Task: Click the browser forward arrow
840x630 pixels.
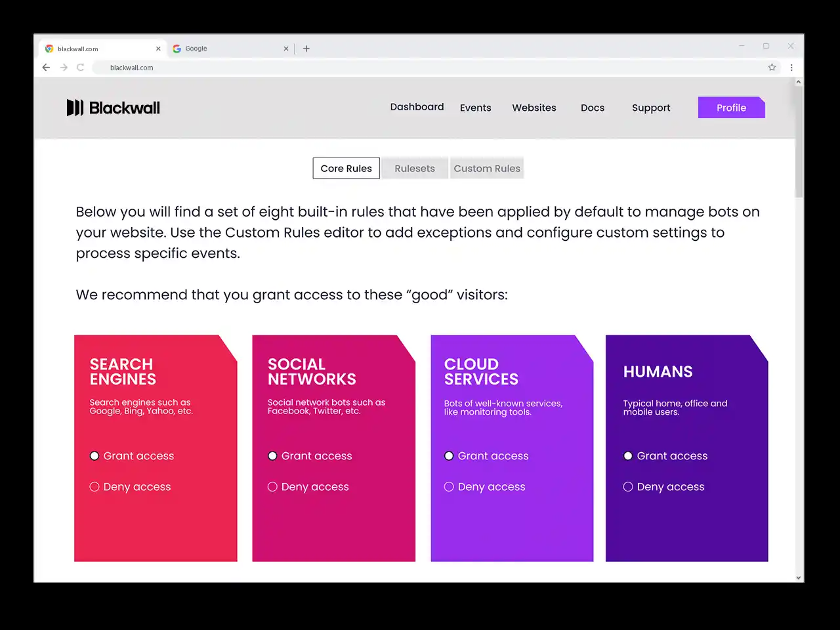Action: point(64,68)
